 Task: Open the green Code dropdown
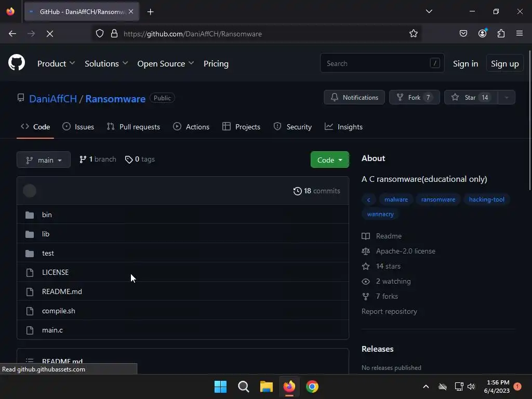click(x=330, y=160)
